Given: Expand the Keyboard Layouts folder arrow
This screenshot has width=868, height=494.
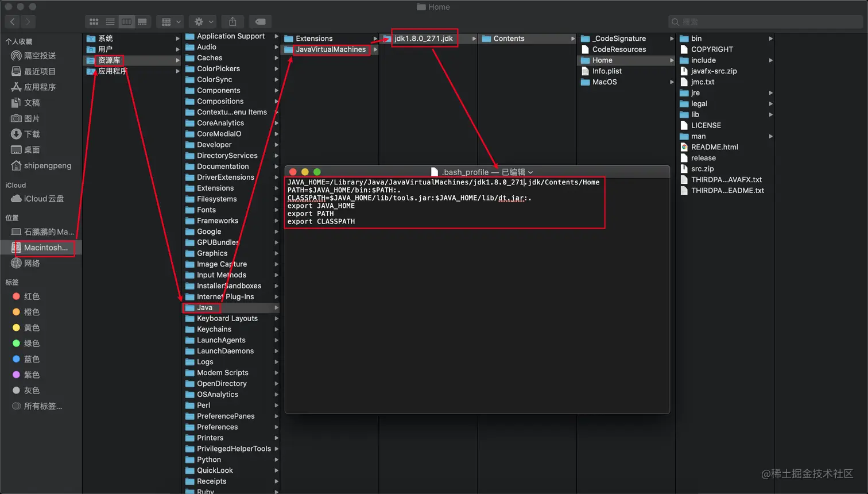Looking at the screenshot, I should (x=277, y=319).
